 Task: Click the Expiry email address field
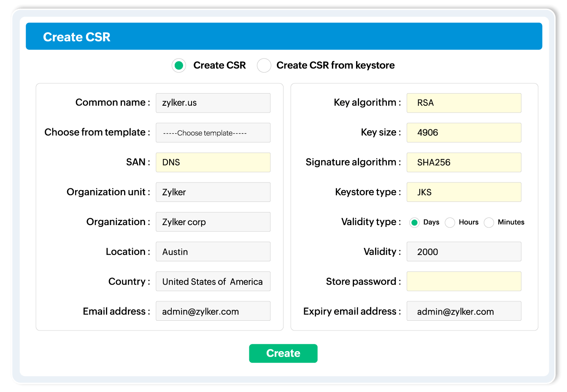pos(464,311)
